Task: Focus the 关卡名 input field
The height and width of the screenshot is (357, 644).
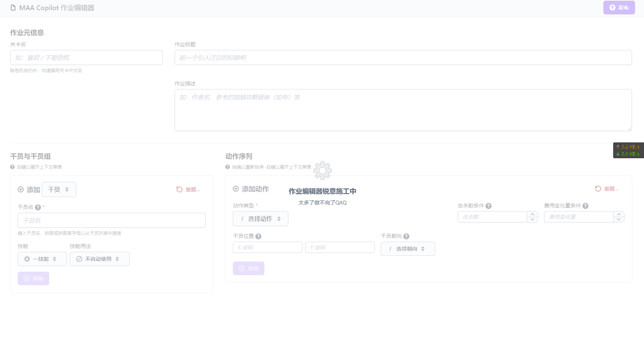Action: click(86, 57)
